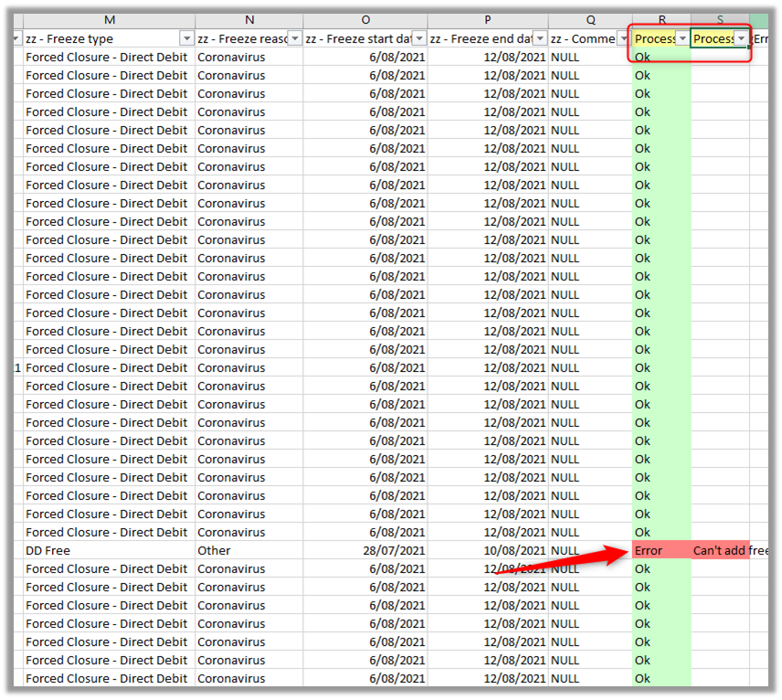Screen dimensions: 782x700
Task: Click the "Can't add free" error message cell
Action: [730, 551]
